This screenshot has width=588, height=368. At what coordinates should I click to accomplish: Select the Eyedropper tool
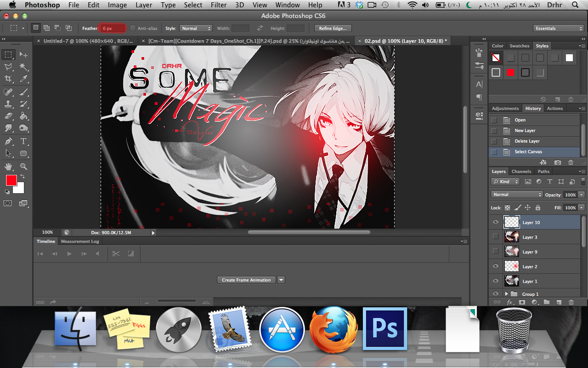[24, 79]
